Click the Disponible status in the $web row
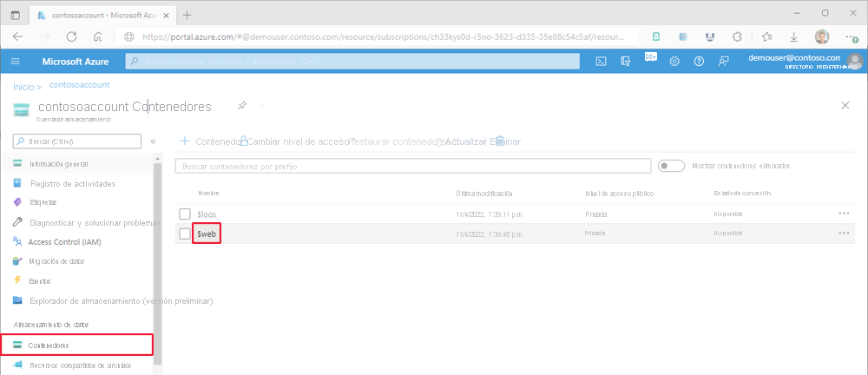 [x=728, y=234]
